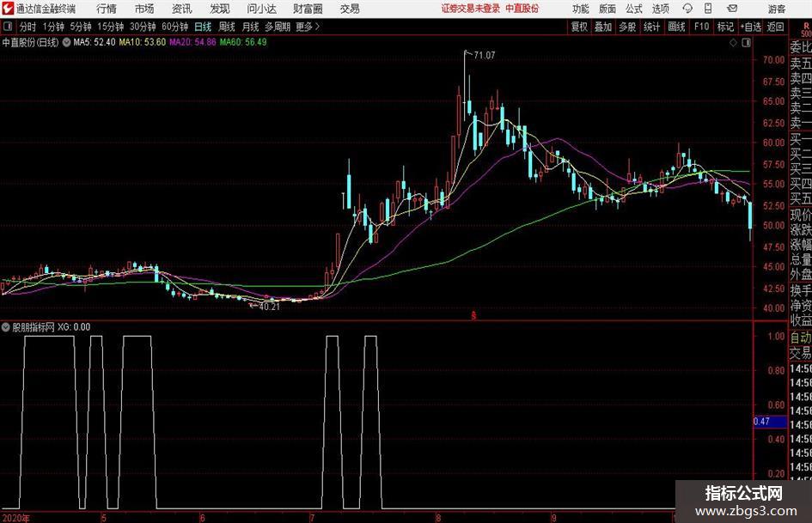
Task: Switch to the 60分钟 period tab
Action: [x=175, y=27]
